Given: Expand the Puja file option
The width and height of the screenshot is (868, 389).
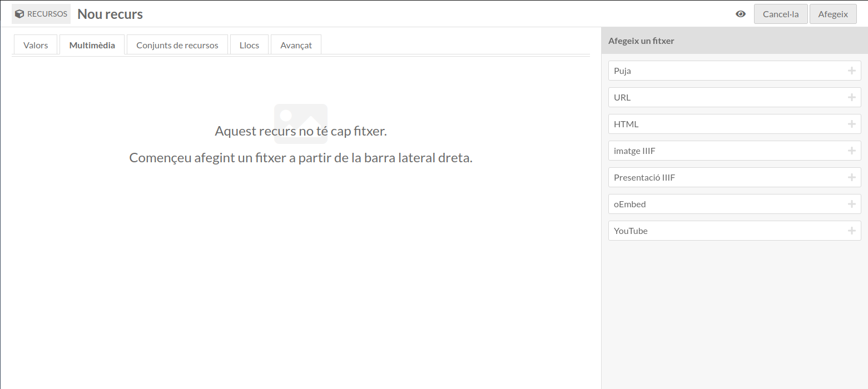Looking at the screenshot, I should pyautogui.click(x=735, y=71).
